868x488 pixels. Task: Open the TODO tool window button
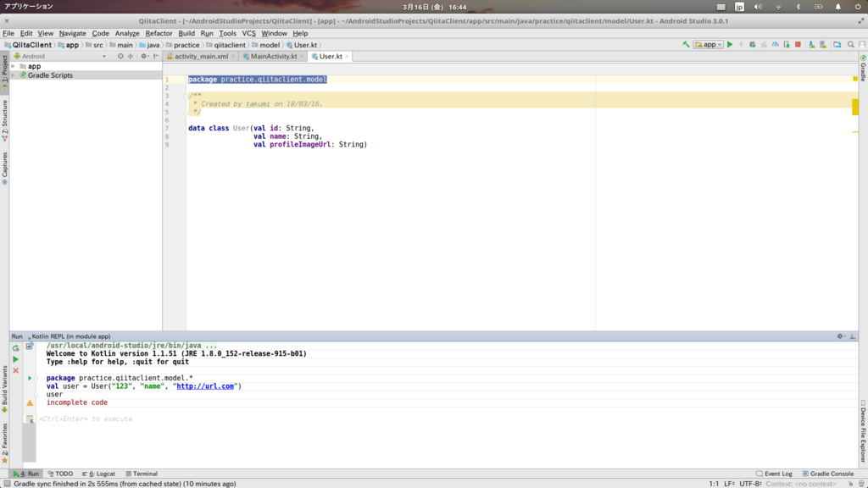pyautogui.click(x=60, y=474)
